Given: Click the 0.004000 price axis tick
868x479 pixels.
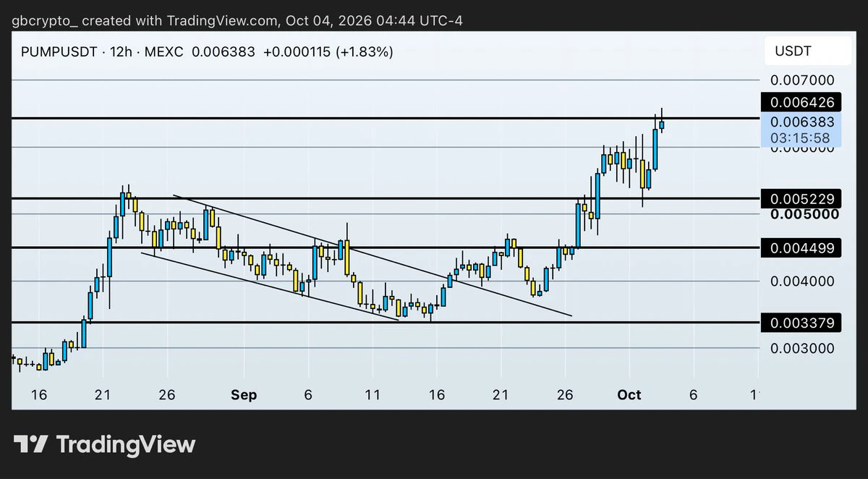Looking at the screenshot, I should pyautogui.click(x=803, y=281).
